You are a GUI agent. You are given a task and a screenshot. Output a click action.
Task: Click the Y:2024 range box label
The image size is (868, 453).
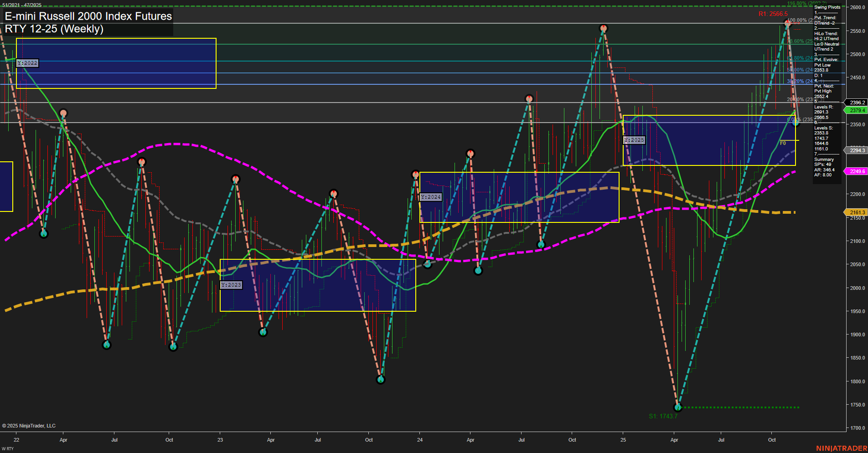click(430, 197)
